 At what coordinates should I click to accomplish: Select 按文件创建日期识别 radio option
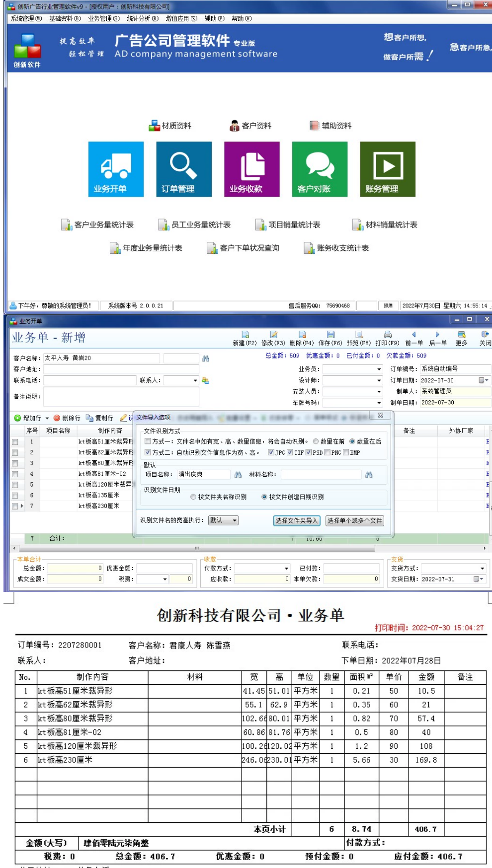pyautogui.click(x=264, y=497)
